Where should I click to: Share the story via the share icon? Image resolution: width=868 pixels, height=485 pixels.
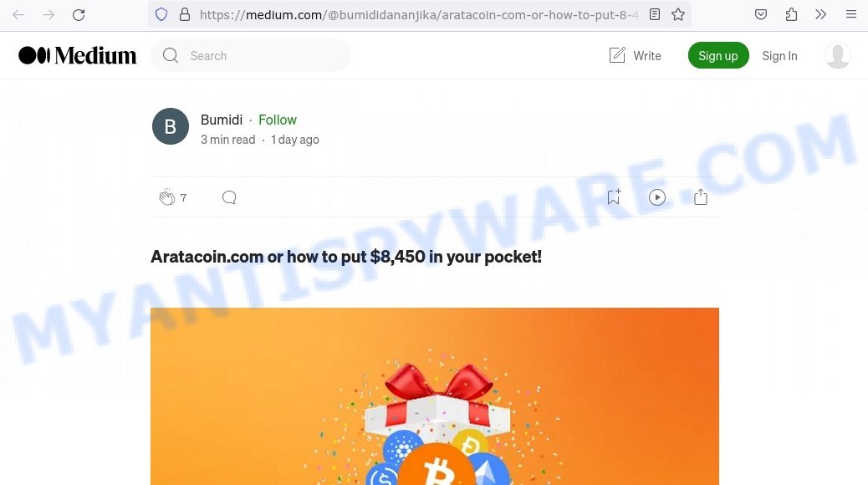pos(701,197)
